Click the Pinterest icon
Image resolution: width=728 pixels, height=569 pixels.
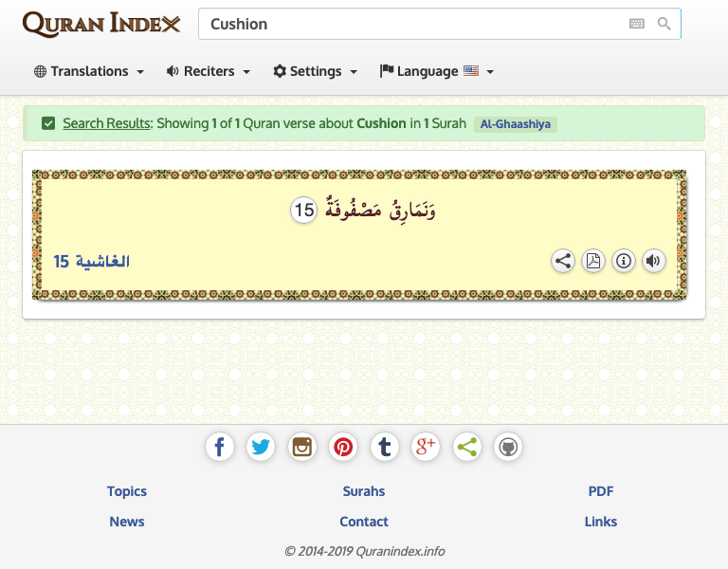(343, 447)
